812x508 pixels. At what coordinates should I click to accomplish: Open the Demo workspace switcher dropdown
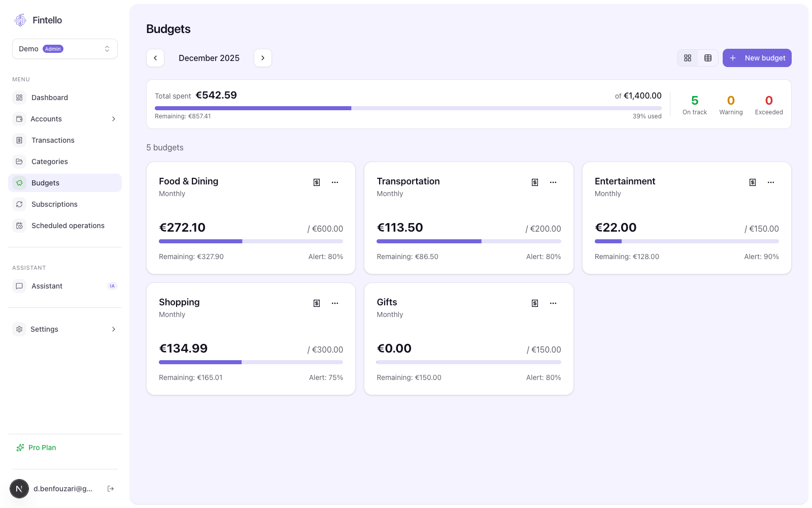65,49
